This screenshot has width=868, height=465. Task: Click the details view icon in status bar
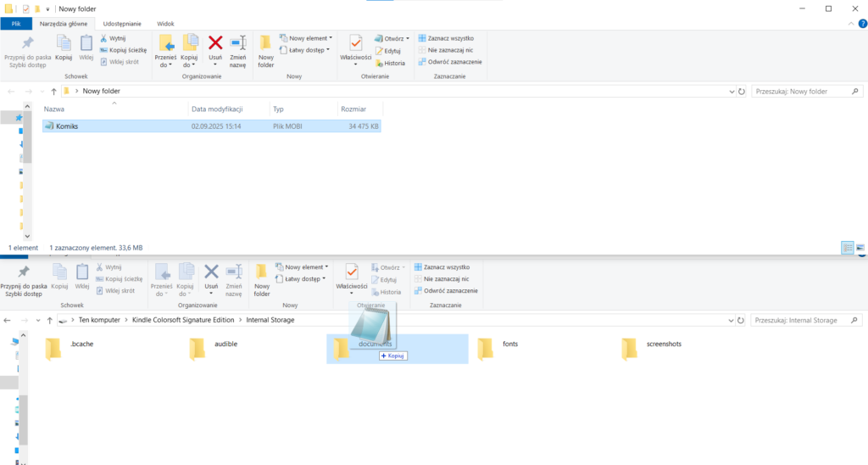848,248
